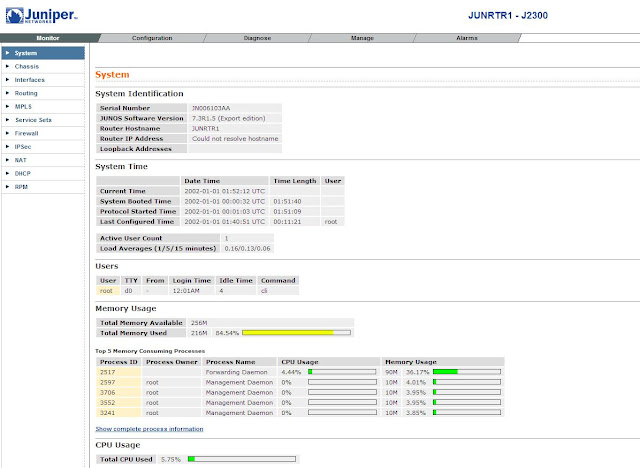This screenshot has width=640, height=468.
Task: Click the 36.17% memory value
Action: tap(418, 372)
